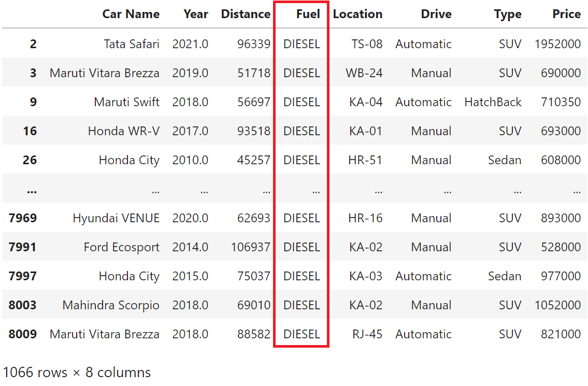This screenshot has width=588, height=386.
Task: Click distance 69010
Action: coord(254,305)
